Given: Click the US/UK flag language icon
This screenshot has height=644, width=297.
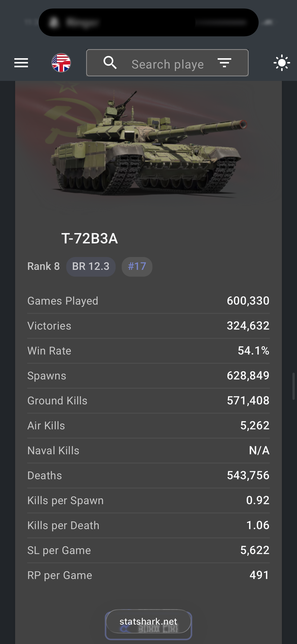Looking at the screenshot, I should tap(61, 63).
